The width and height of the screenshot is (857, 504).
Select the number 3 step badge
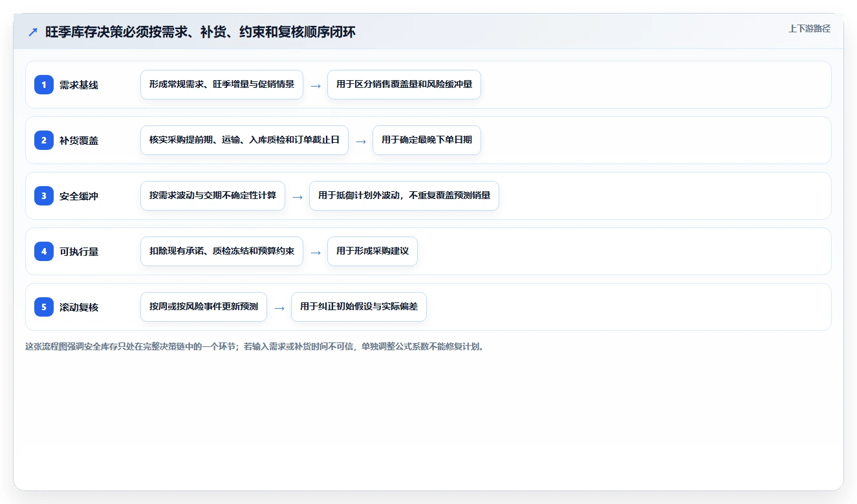[x=44, y=196]
